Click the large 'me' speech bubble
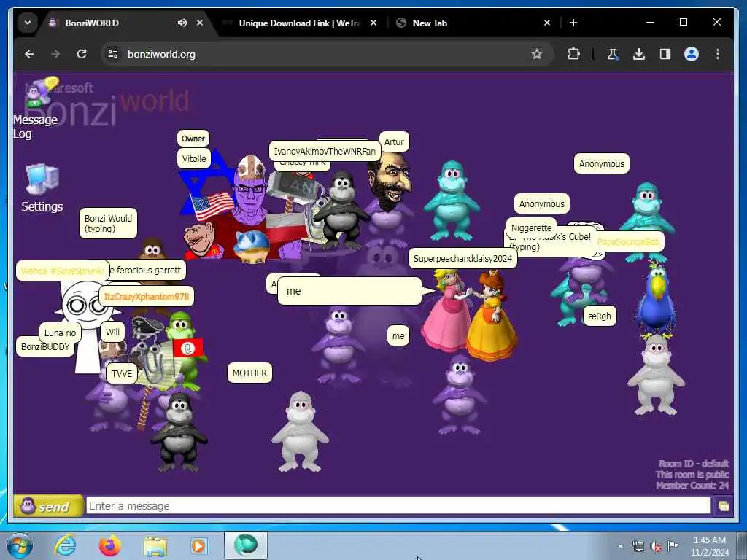This screenshot has height=560, width=747. 349,291
